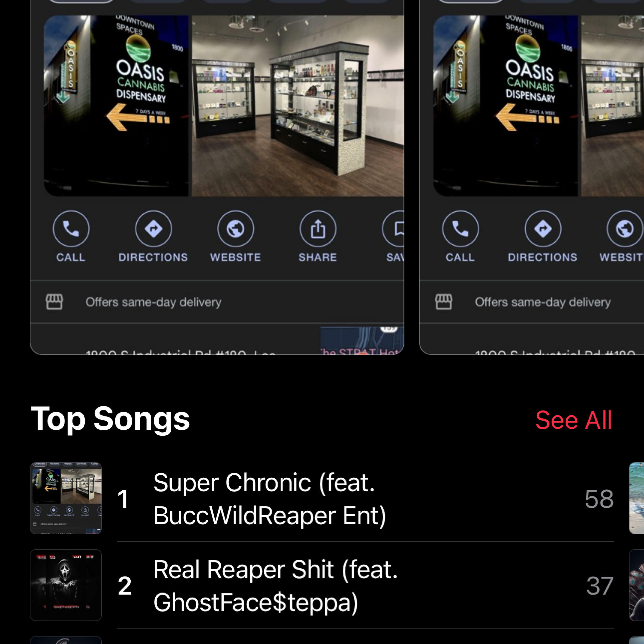Click the Website globe icon in first card

tap(235, 229)
